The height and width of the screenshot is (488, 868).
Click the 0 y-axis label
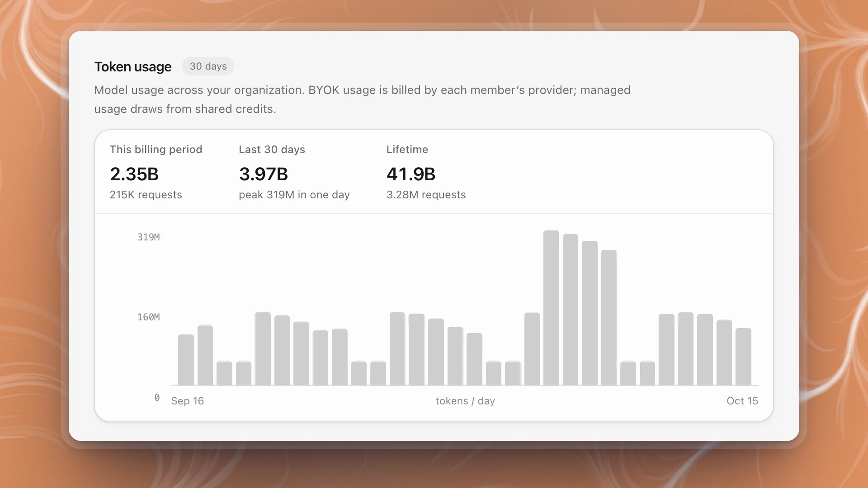[157, 398]
